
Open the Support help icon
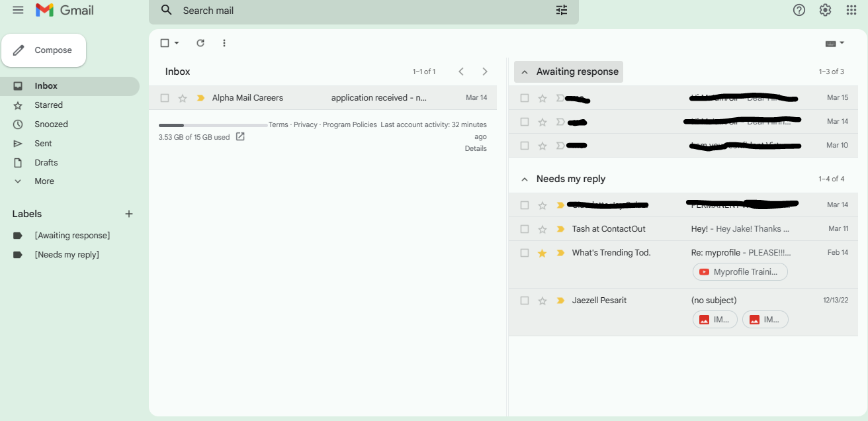click(799, 10)
